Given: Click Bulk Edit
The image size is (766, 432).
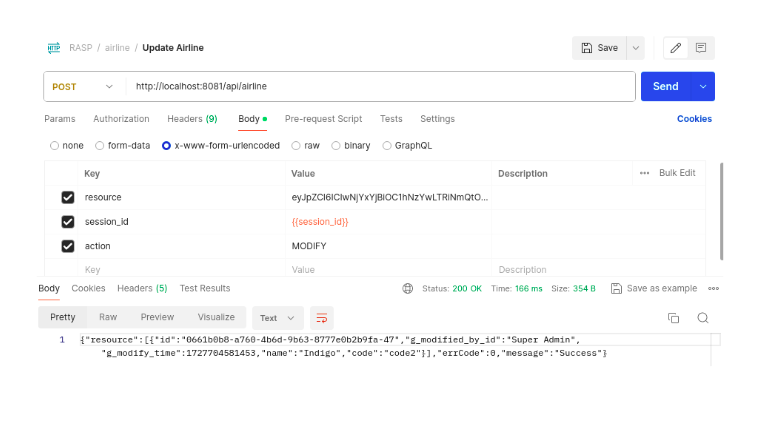Looking at the screenshot, I should [677, 173].
